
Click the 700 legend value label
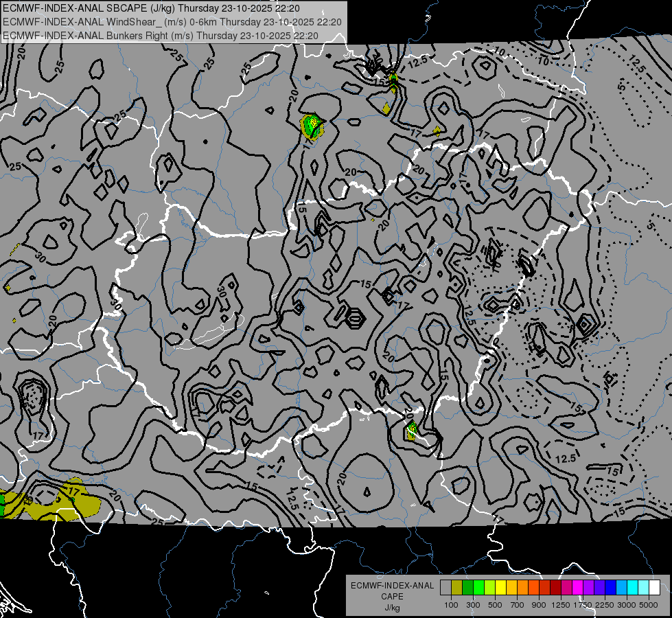click(517, 605)
